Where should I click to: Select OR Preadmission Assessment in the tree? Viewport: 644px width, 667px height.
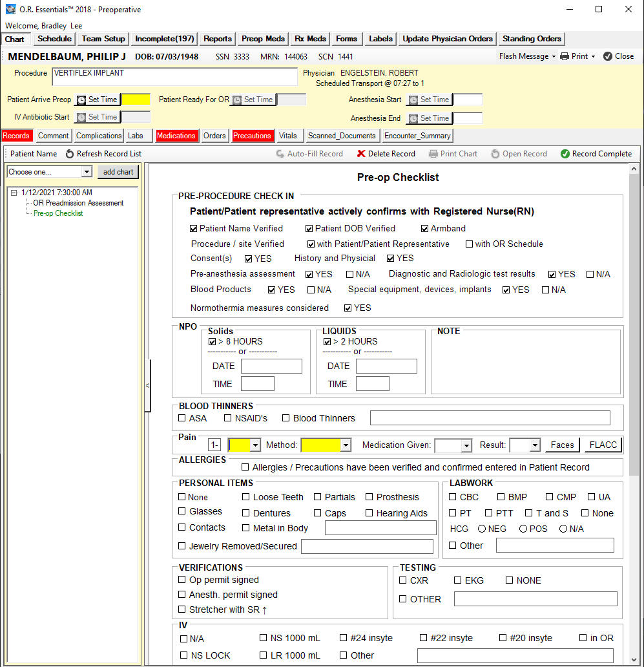78,203
